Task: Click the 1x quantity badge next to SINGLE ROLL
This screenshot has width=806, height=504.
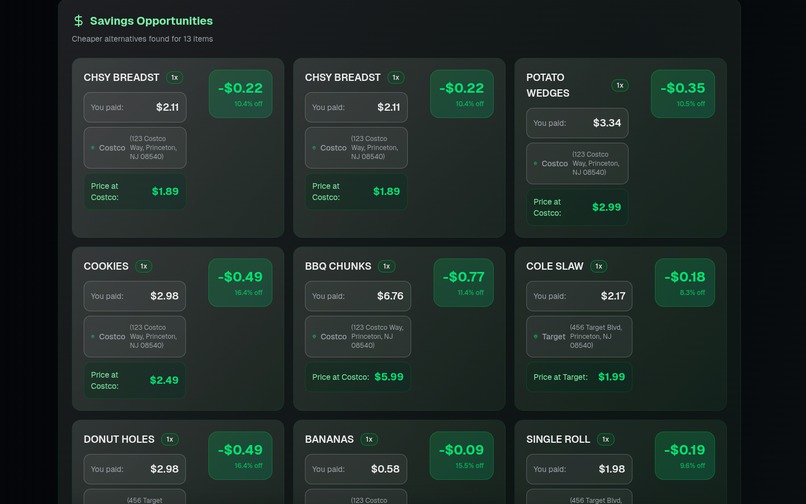Action: point(606,439)
